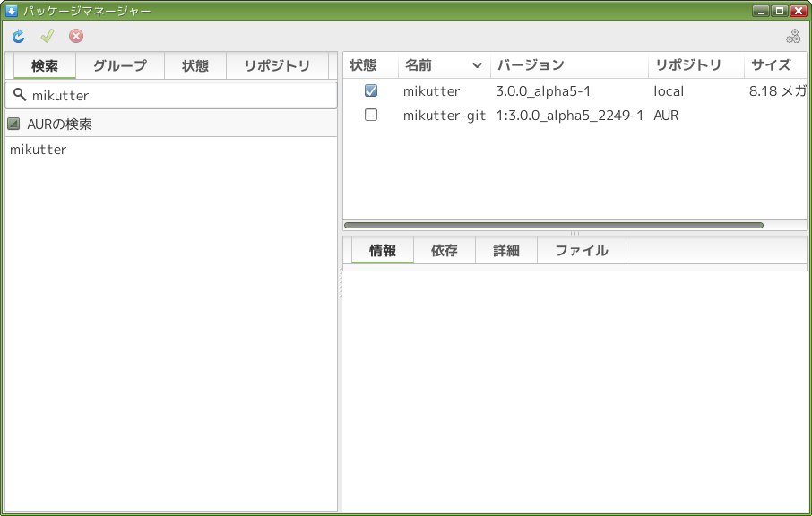
Task: Select mikutter in search history list
Action: click(x=39, y=150)
